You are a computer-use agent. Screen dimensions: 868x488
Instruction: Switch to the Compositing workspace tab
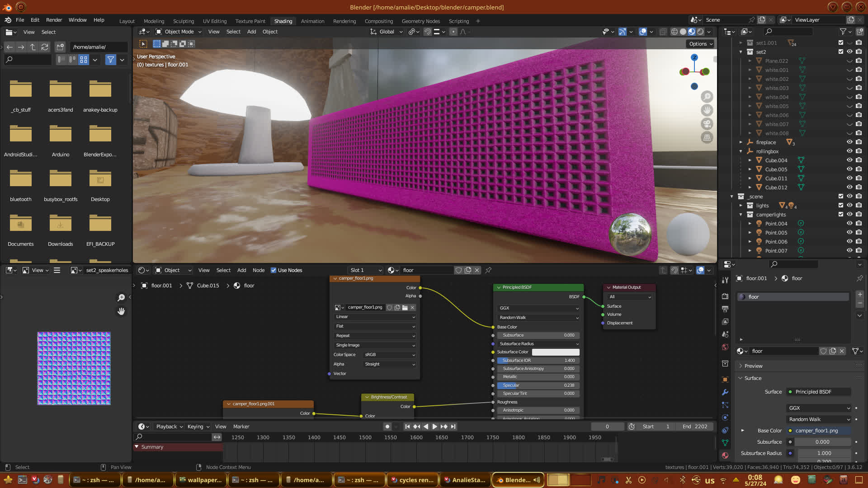pos(378,21)
